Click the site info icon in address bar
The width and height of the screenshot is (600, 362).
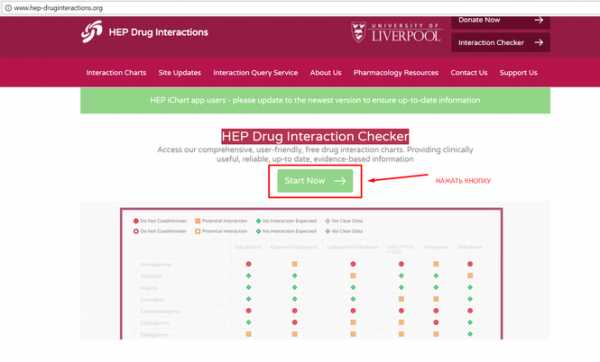coord(8,8)
